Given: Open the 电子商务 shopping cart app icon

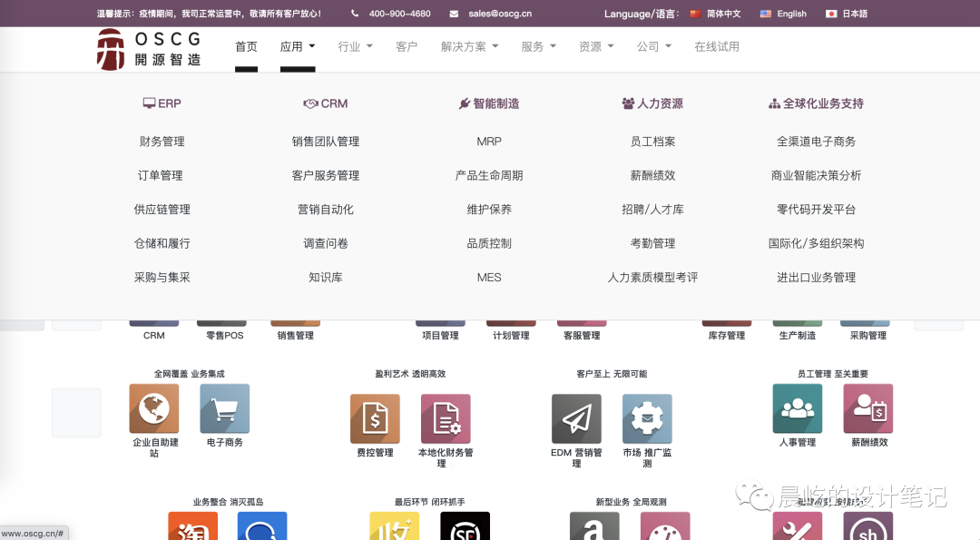Looking at the screenshot, I should coord(224,408).
